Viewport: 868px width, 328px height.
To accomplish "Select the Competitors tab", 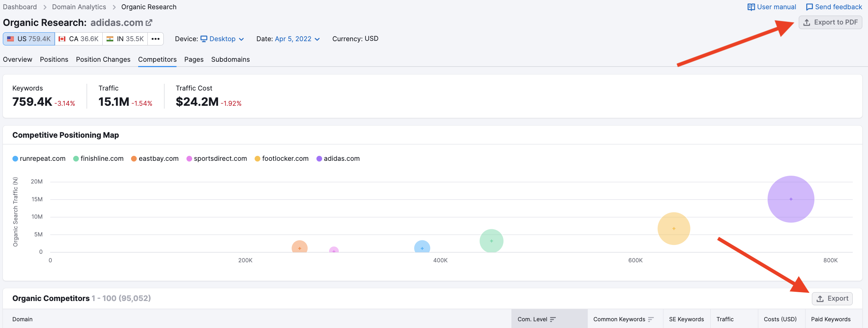I will coord(157,59).
